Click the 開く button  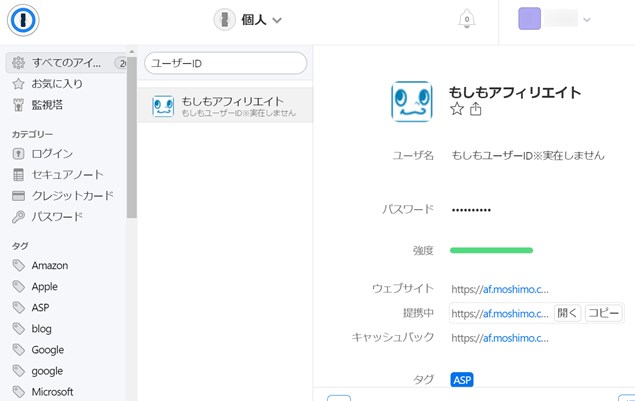click(x=567, y=313)
